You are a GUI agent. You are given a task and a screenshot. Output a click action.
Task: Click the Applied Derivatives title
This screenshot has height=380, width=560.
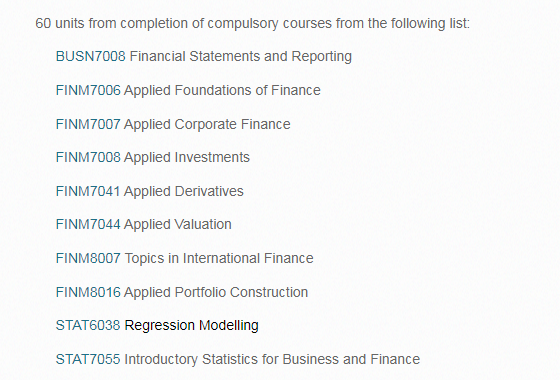tap(184, 191)
